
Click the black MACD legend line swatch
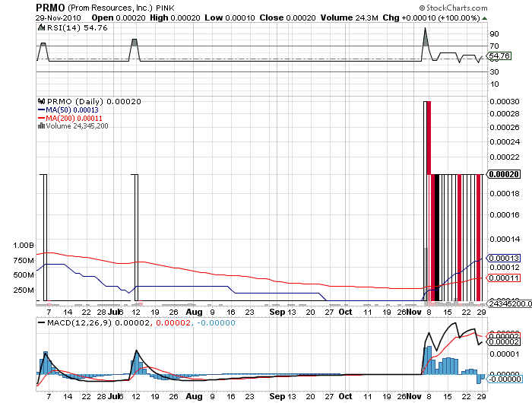point(41,323)
